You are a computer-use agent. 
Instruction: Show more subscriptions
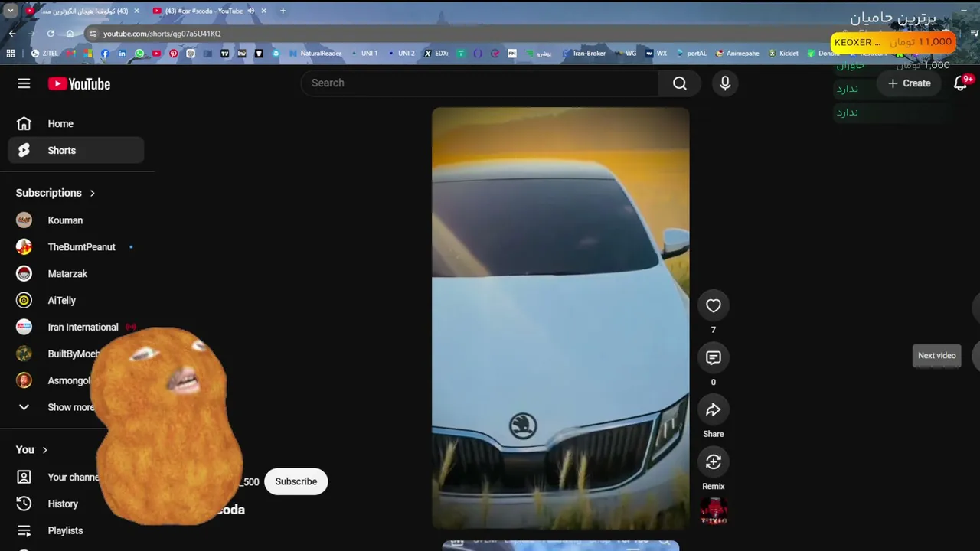coord(55,407)
